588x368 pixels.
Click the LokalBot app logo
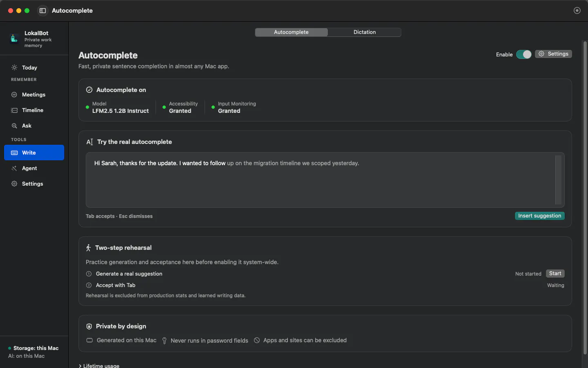[x=14, y=38]
